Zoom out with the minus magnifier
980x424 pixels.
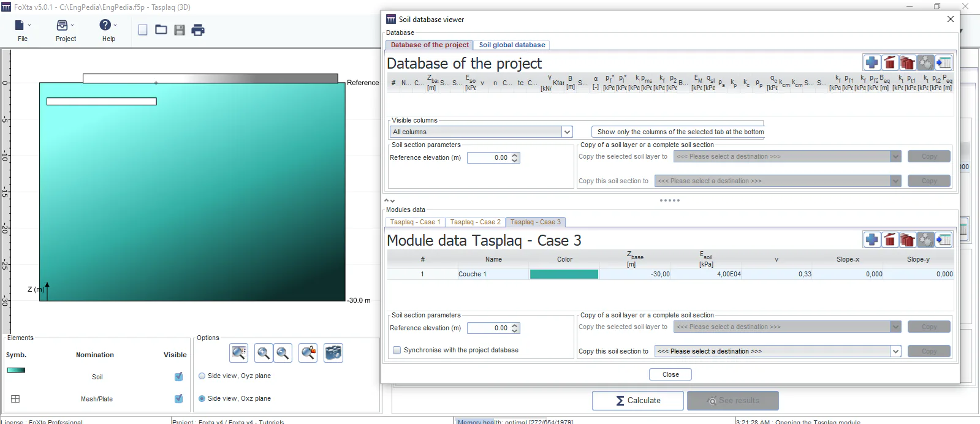(x=283, y=353)
